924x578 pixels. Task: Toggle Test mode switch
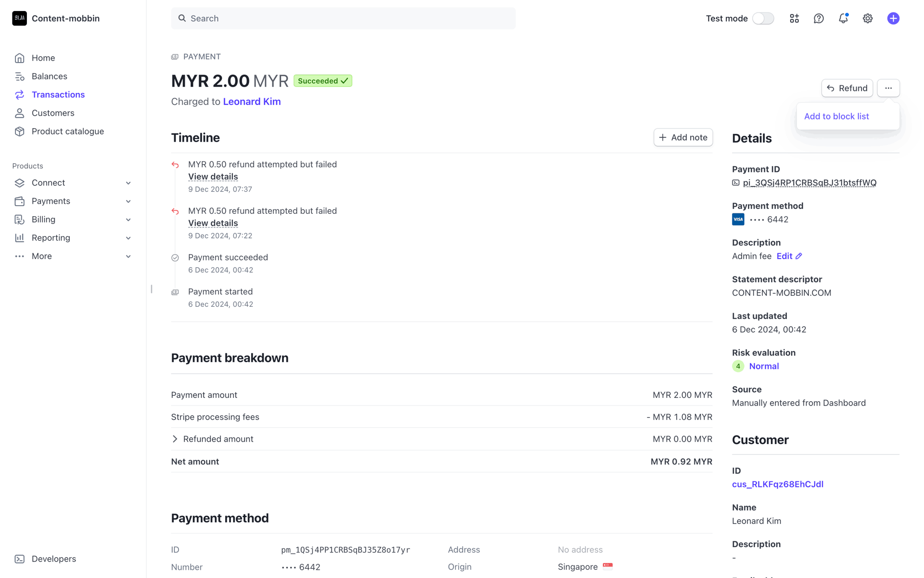point(763,18)
